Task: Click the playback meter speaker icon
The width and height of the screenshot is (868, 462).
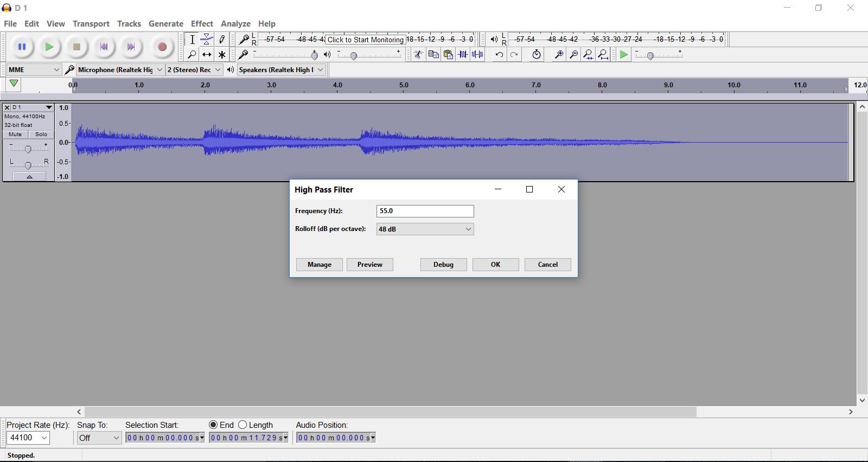Action: point(494,39)
